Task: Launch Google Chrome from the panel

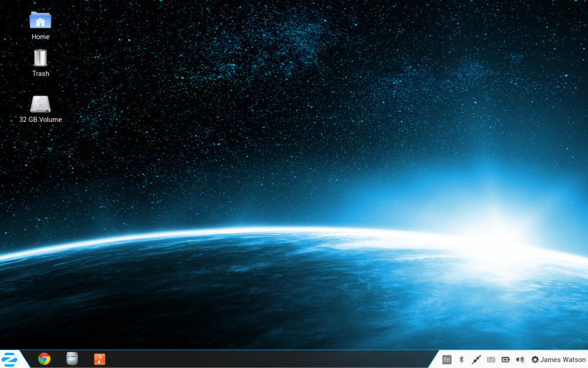Action: pos(44,359)
